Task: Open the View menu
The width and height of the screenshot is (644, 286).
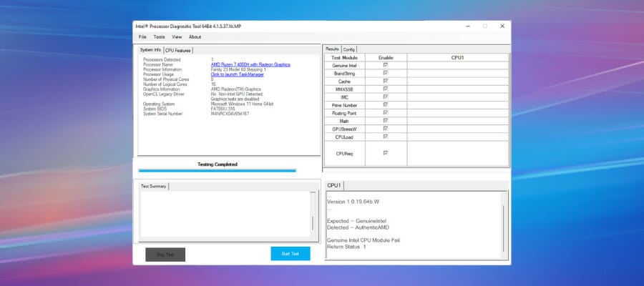Action: (177, 37)
